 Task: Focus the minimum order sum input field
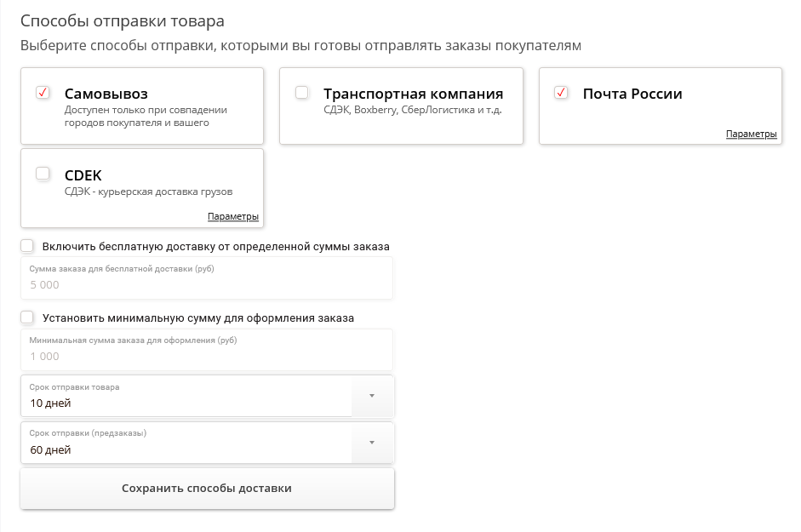(x=206, y=357)
